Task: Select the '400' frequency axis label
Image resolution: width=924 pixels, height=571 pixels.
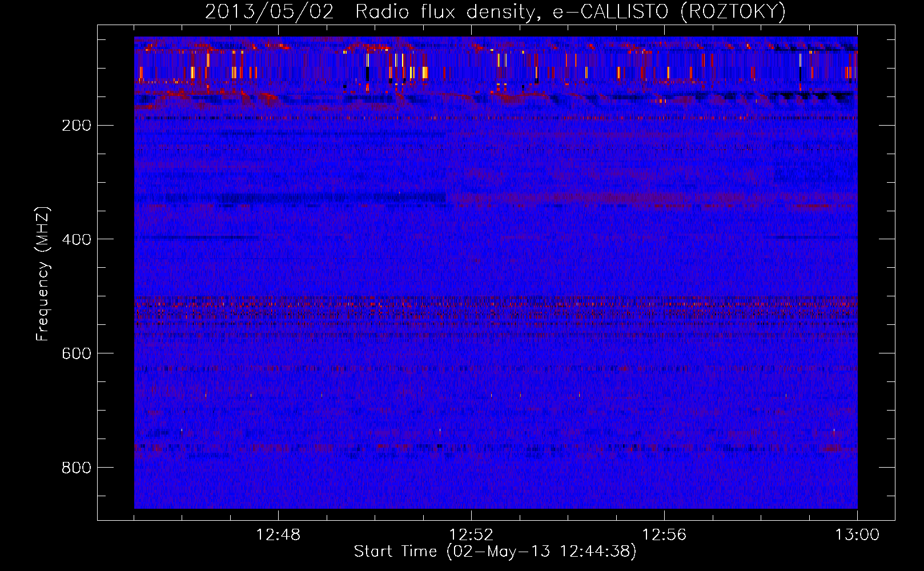Action: [x=77, y=240]
